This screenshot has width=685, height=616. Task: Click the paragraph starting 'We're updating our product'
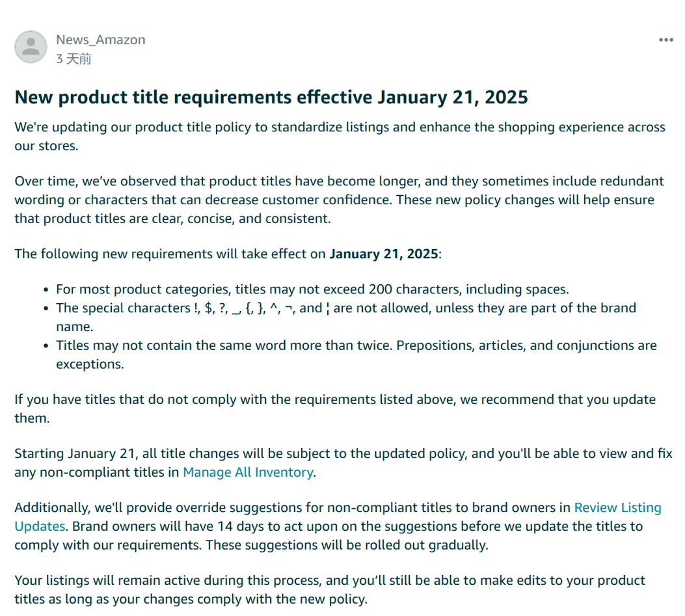340,137
